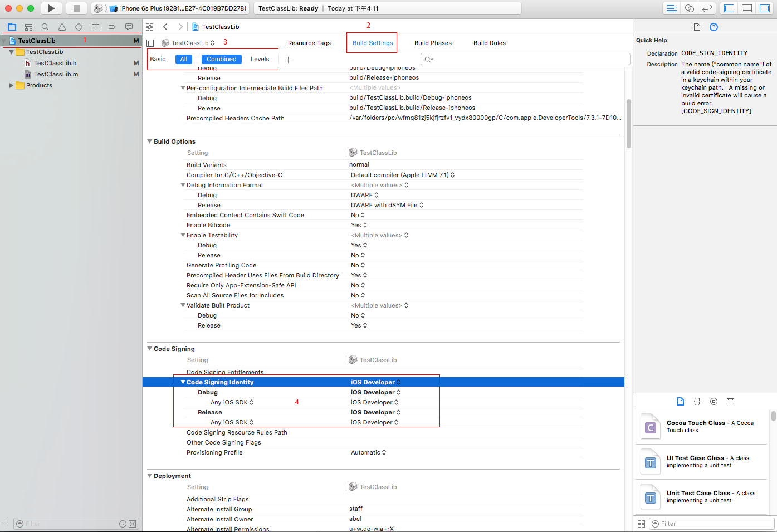Toggle the Navigator panel visibility
This screenshot has height=532, width=777.
(729, 8)
